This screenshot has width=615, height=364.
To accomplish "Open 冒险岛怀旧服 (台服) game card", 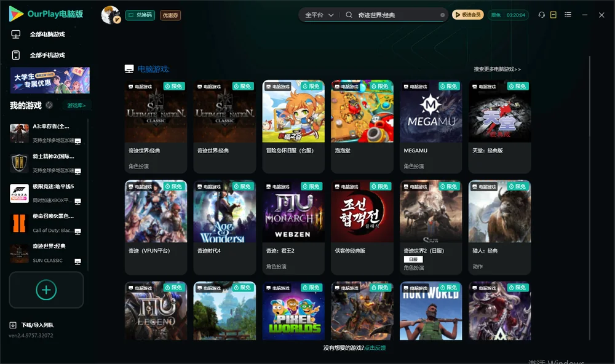I will click(x=293, y=126).
